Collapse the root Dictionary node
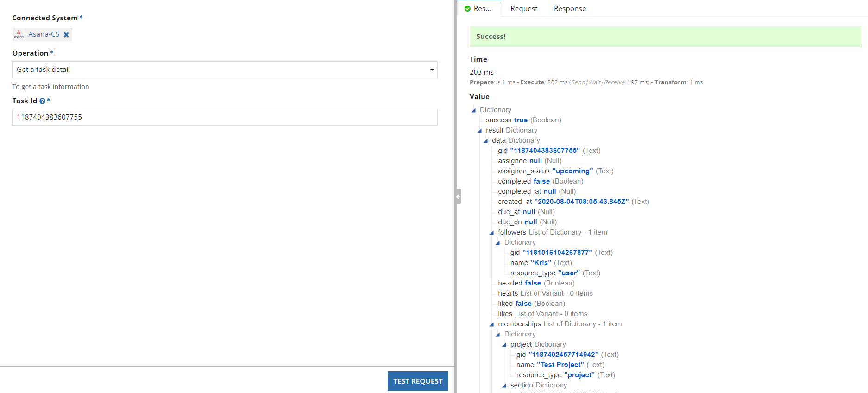The height and width of the screenshot is (393, 868). point(473,110)
